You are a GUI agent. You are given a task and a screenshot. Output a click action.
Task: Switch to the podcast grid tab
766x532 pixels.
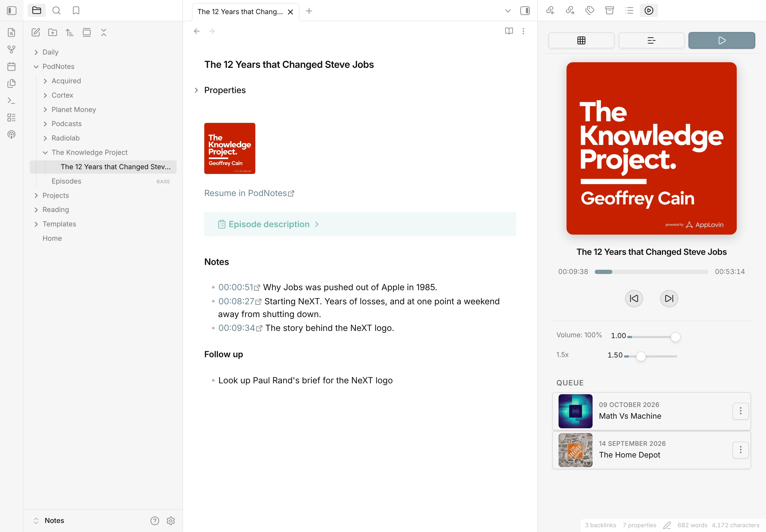tap(581, 41)
